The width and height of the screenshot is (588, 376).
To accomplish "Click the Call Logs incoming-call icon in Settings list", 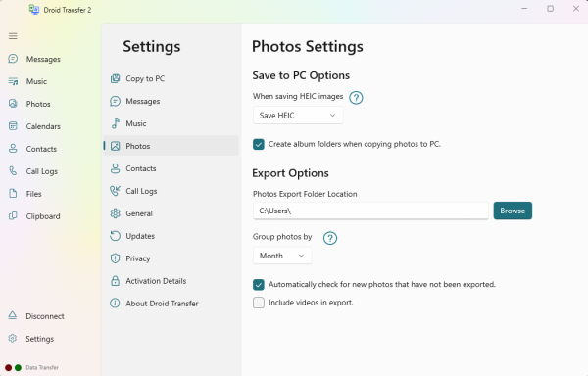I will point(115,191).
